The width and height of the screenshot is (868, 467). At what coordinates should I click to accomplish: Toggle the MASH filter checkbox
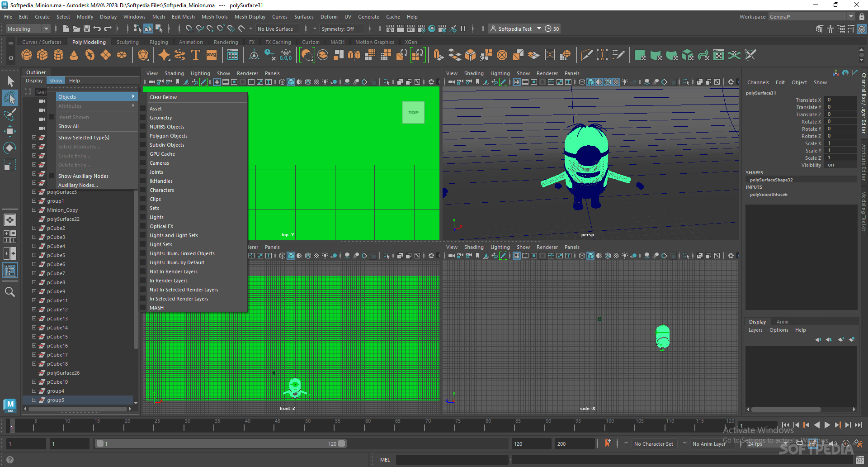tap(143, 308)
